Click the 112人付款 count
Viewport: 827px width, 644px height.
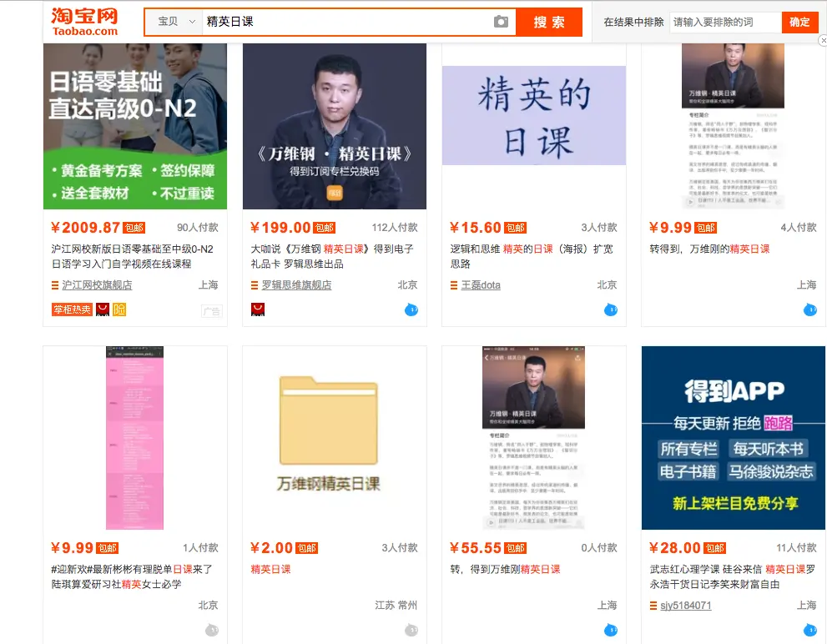tap(395, 228)
